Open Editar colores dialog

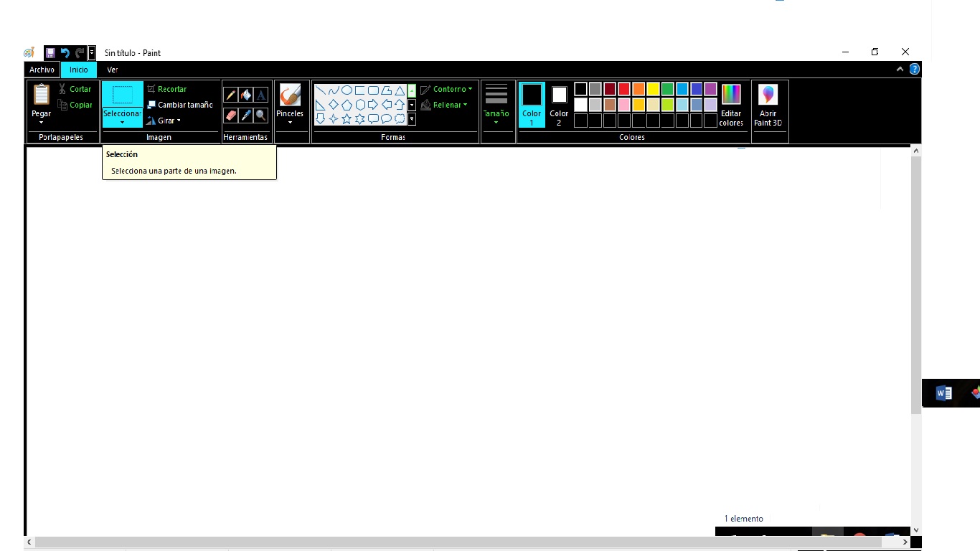(731, 105)
